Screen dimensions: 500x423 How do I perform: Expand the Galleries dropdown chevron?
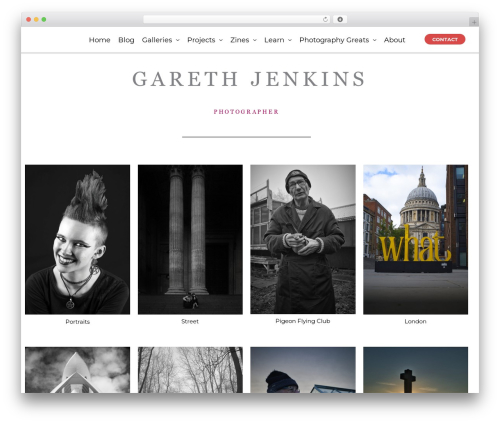pos(178,40)
